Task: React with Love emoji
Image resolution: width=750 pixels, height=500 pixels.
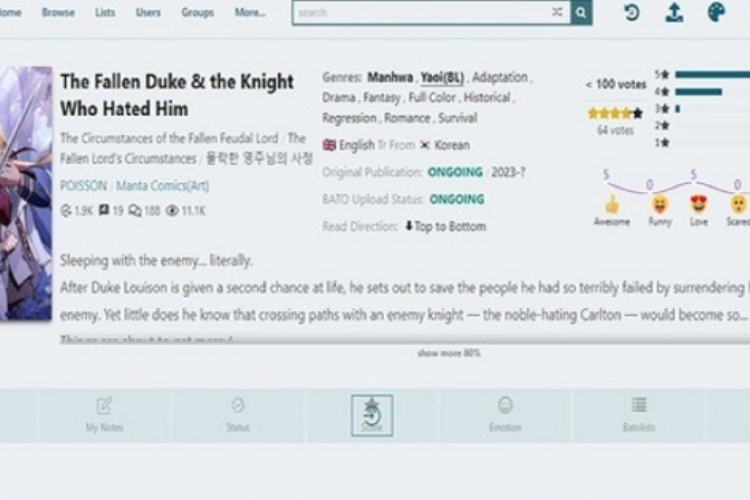Action: (x=699, y=204)
